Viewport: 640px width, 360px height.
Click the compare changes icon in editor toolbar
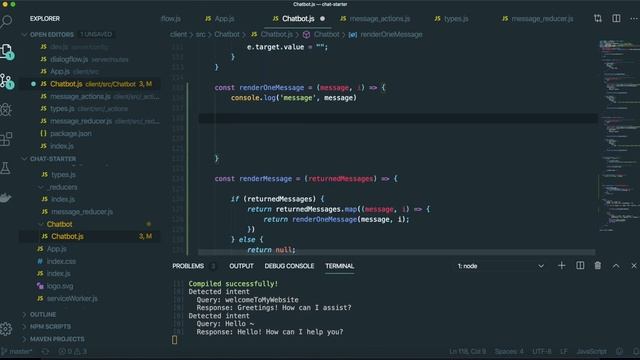tap(598, 18)
